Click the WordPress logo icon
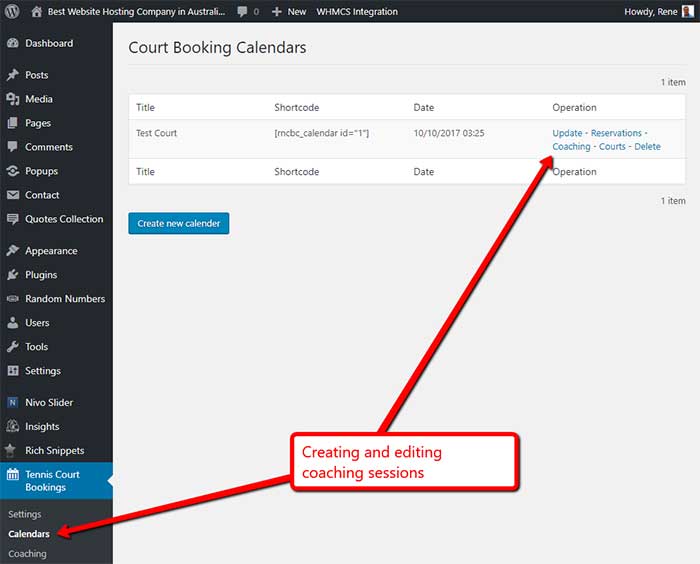 pos(12,11)
